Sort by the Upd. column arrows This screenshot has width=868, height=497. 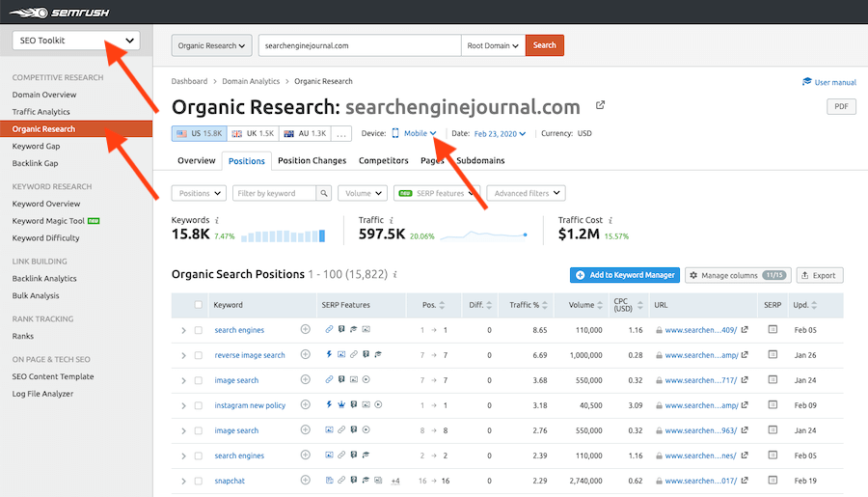814,305
